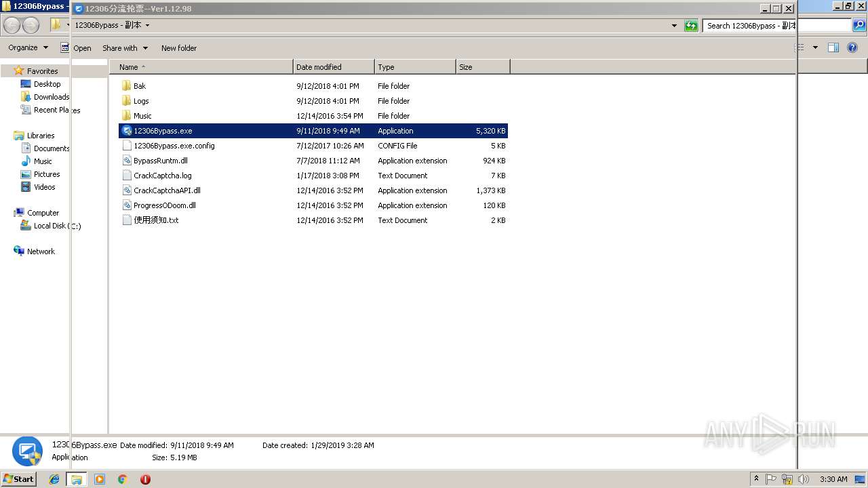Click the green refresh button in address bar
Screen dimensions: 868x488
tap(691, 26)
